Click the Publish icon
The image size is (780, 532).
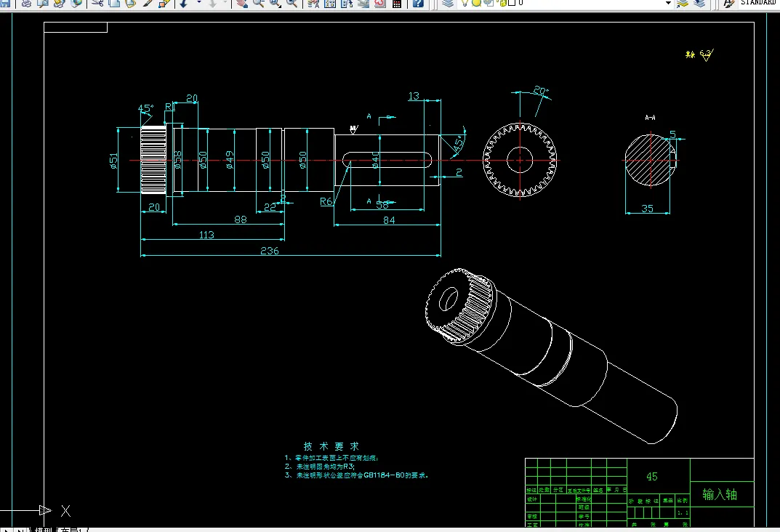[x=59, y=3]
